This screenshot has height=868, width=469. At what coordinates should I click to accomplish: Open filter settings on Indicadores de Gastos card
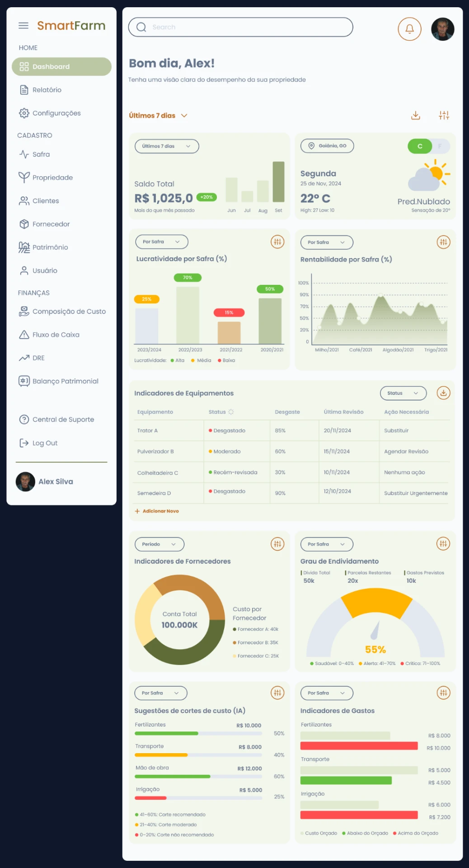[x=444, y=693]
